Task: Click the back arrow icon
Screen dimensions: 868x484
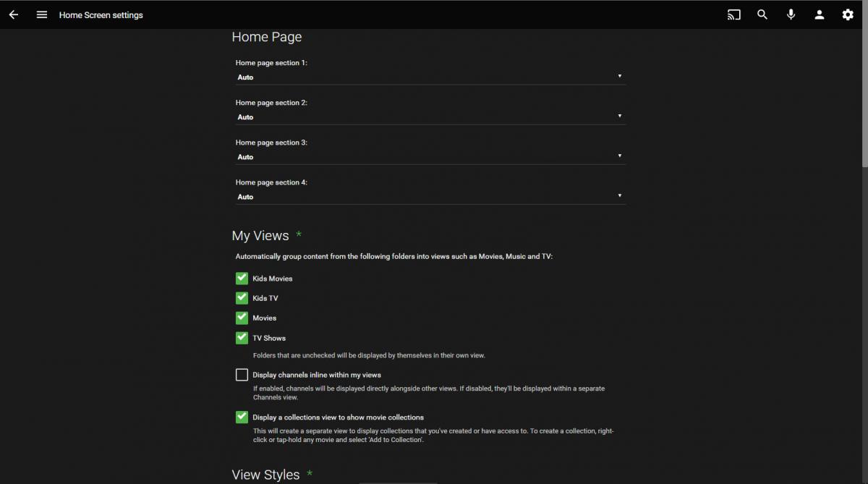Action: pos(13,14)
